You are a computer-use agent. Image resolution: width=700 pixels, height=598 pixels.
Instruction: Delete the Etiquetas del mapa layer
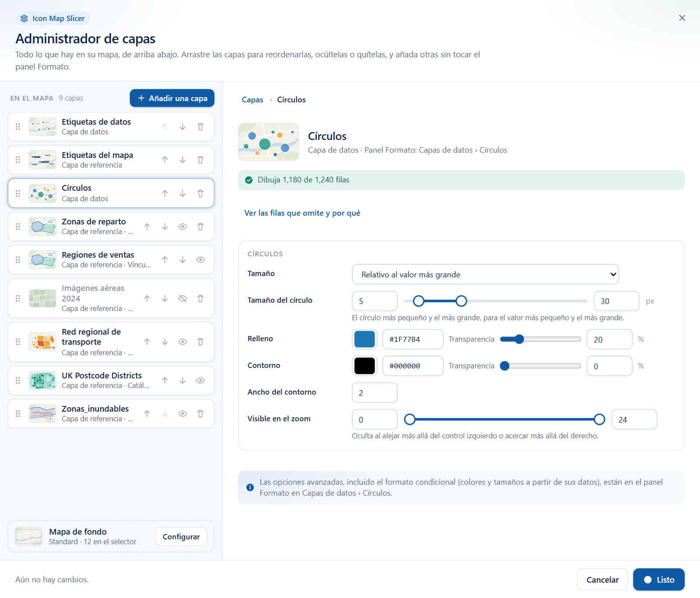tap(200, 160)
